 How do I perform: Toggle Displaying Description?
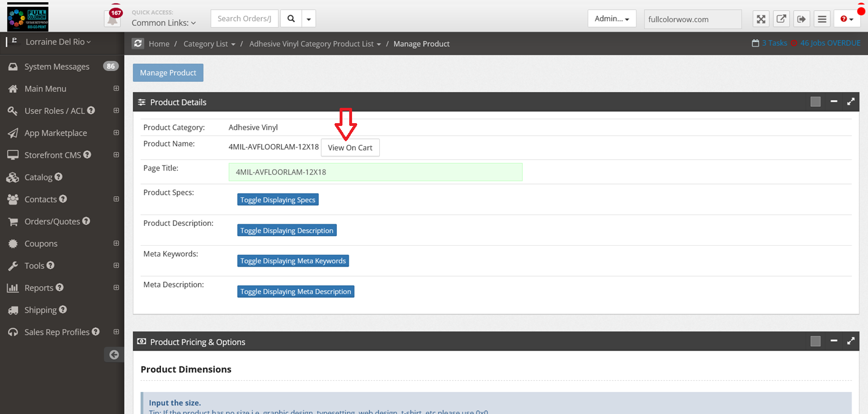pyautogui.click(x=287, y=230)
